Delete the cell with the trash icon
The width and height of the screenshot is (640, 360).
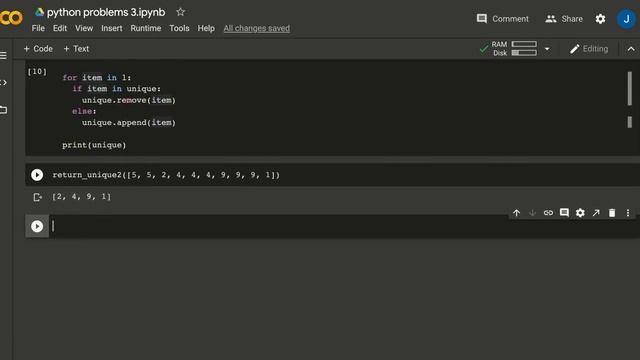[612, 213]
